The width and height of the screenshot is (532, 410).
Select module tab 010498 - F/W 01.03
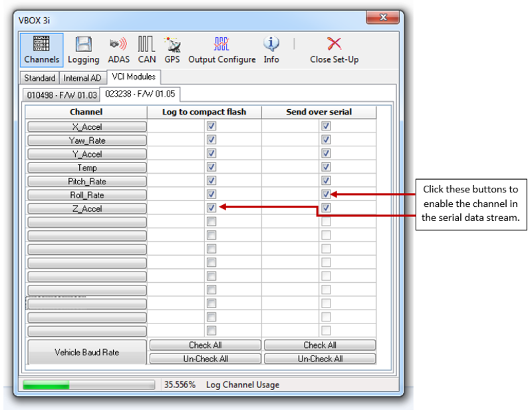pos(62,95)
